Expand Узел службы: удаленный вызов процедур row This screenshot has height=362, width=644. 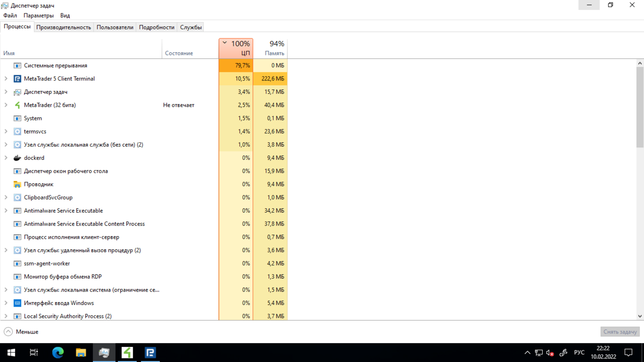[x=6, y=250]
